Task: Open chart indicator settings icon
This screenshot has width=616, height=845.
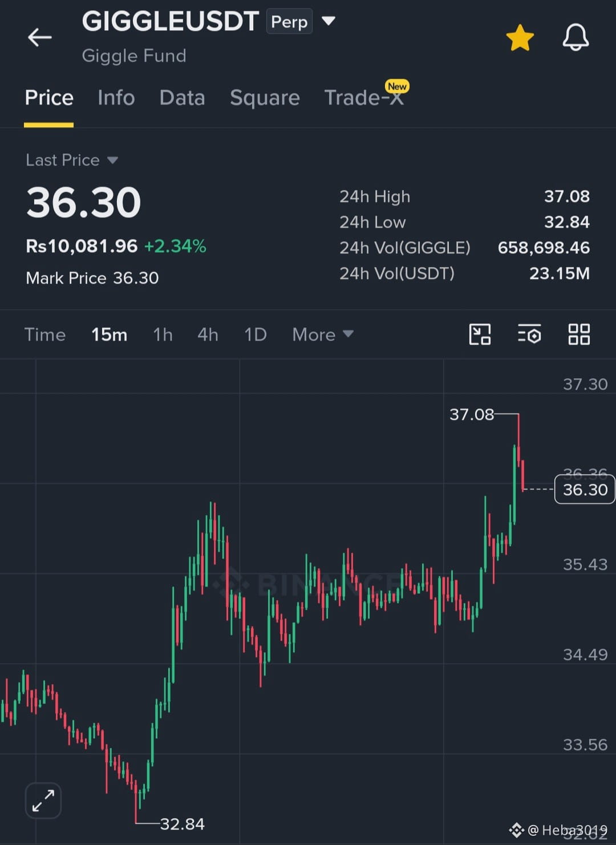Action: point(529,334)
